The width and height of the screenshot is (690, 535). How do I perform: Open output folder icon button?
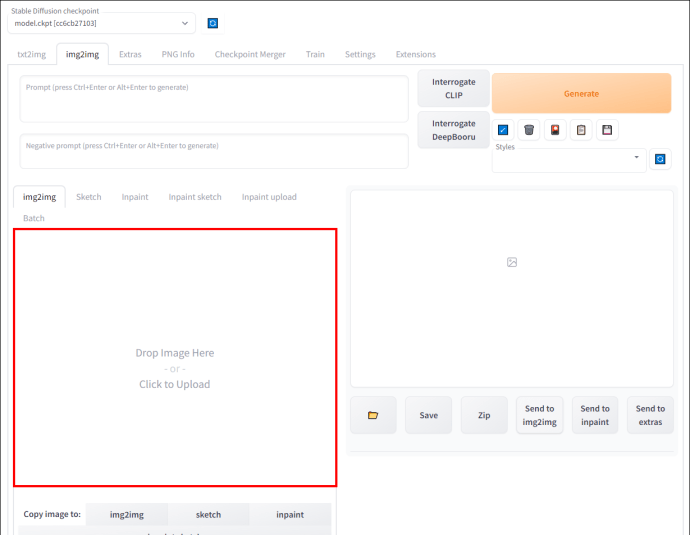click(373, 415)
